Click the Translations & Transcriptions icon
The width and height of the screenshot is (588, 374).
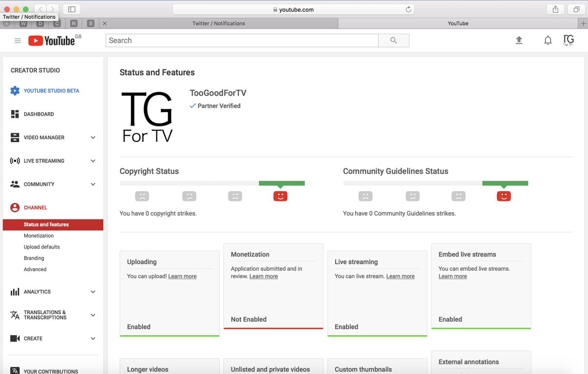[x=15, y=315]
